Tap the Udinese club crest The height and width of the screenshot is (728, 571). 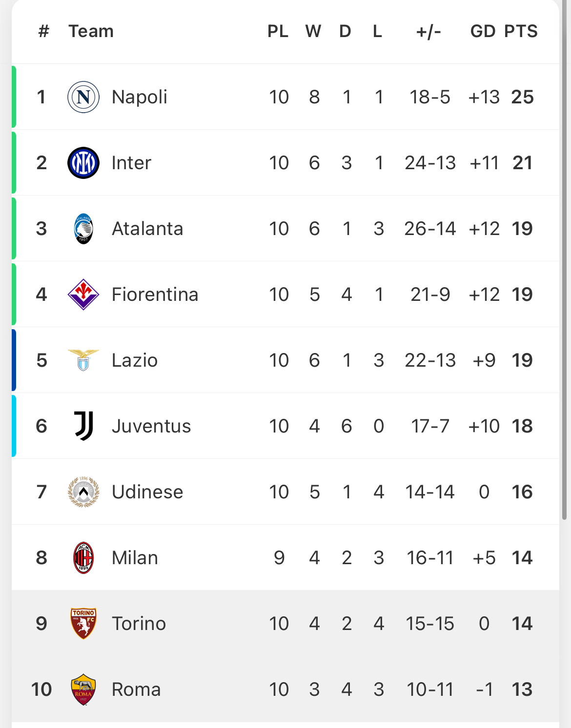click(83, 492)
